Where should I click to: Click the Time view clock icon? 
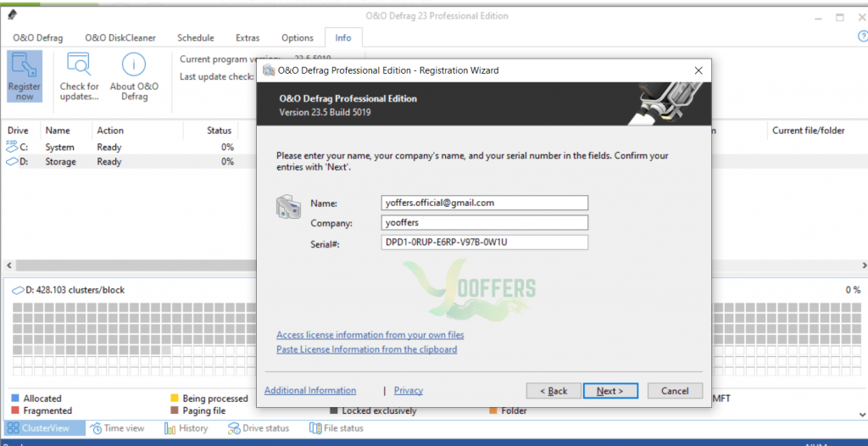pyautogui.click(x=96, y=428)
